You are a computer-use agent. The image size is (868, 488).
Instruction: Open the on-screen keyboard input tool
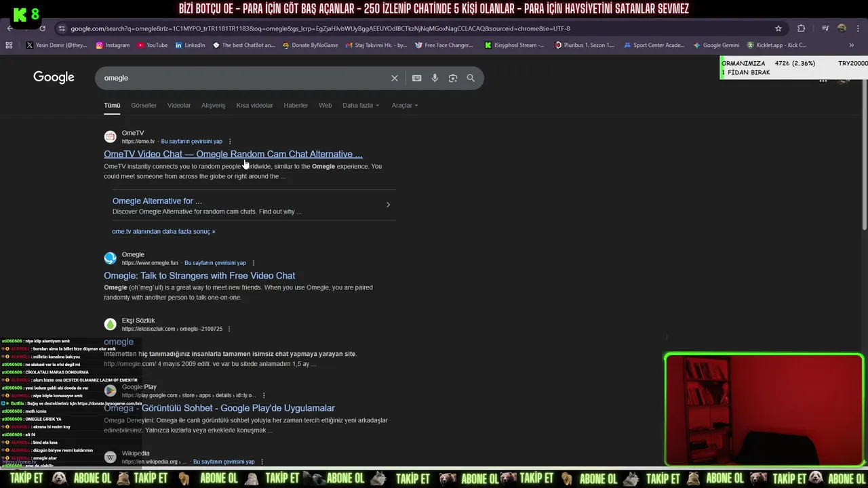416,78
